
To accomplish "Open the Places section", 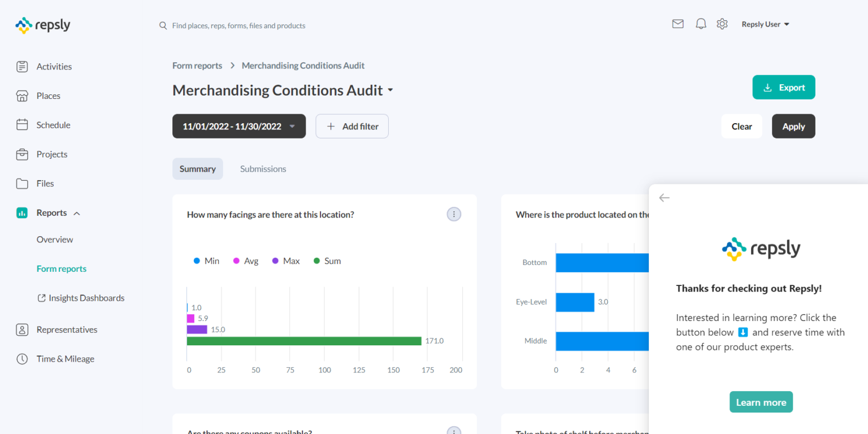I will pos(48,96).
